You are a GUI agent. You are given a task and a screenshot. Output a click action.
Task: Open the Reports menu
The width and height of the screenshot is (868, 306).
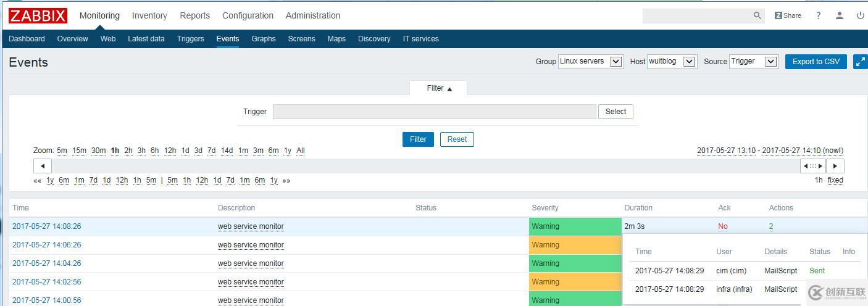194,15
